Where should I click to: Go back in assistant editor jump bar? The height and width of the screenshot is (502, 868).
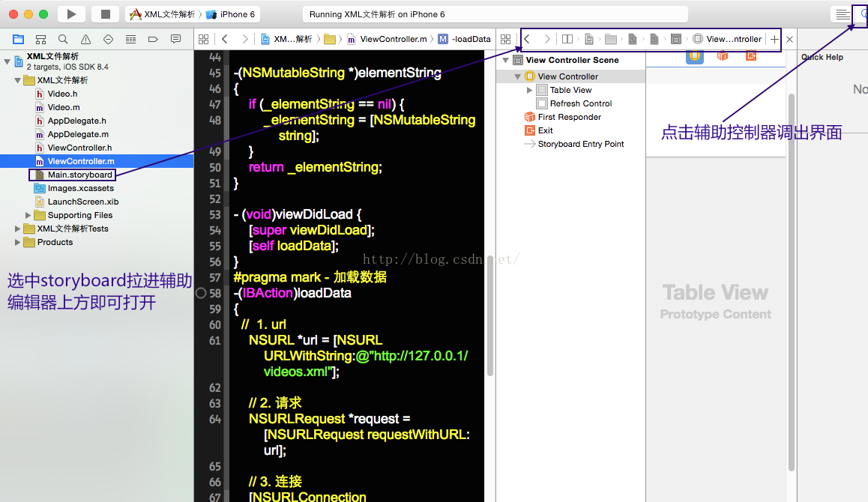[527, 39]
